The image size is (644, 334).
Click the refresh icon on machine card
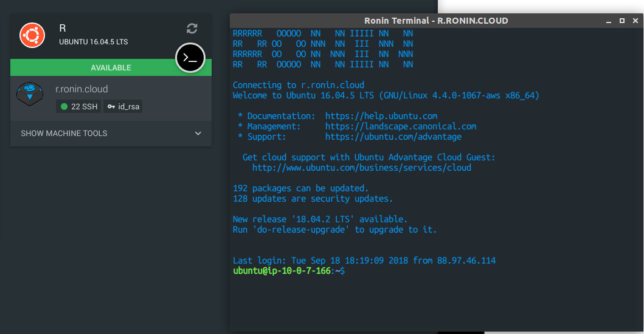[192, 29]
